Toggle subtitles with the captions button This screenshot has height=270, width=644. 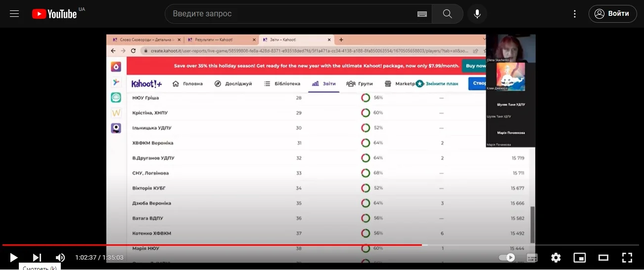pos(532,258)
